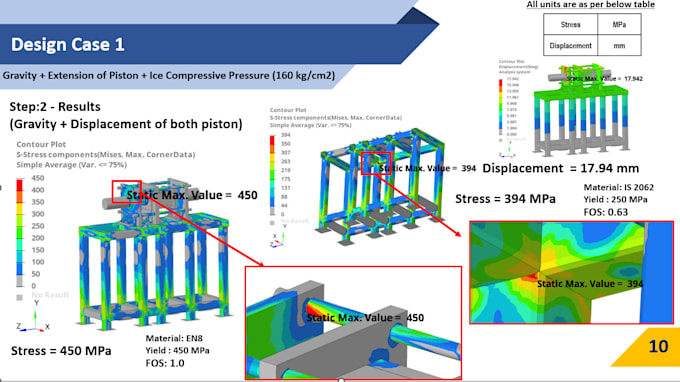The height and width of the screenshot is (382, 680).
Task: Click the "Material: EN8" text
Action: pyautogui.click(x=174, y=338)
